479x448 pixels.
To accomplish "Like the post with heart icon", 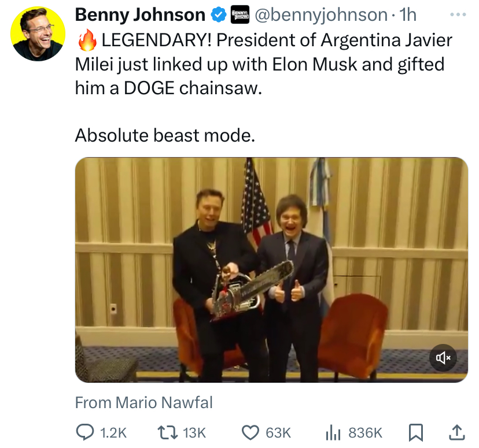I will coord(250,433).
